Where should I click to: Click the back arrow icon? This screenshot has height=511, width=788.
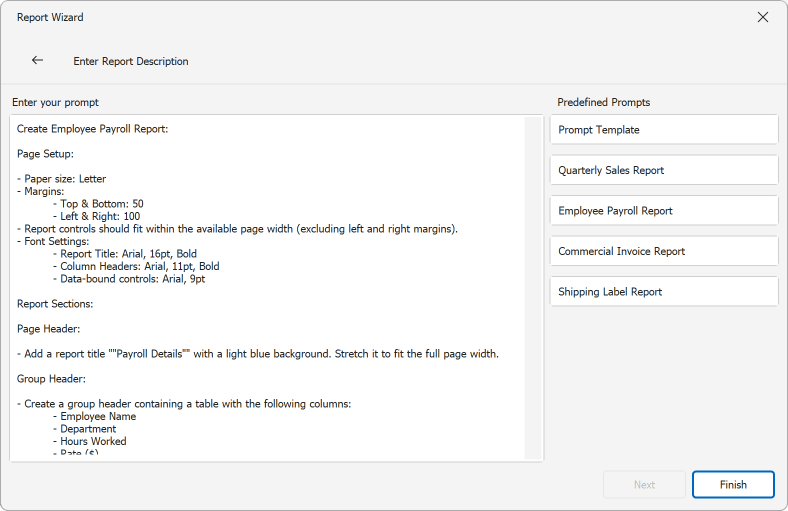click(37, 60)
